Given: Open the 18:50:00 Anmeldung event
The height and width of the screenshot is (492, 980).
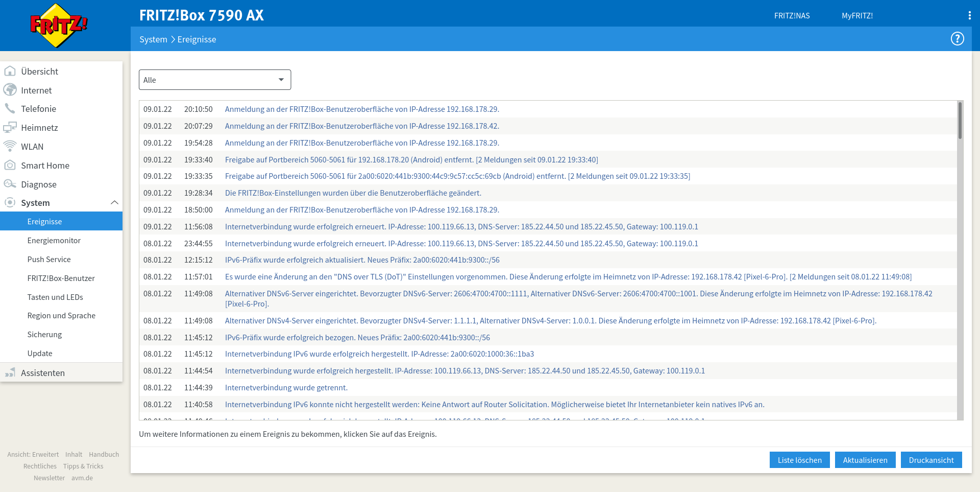Looking at the screenshot, I should pyautogui.click(x=362, y=209).
